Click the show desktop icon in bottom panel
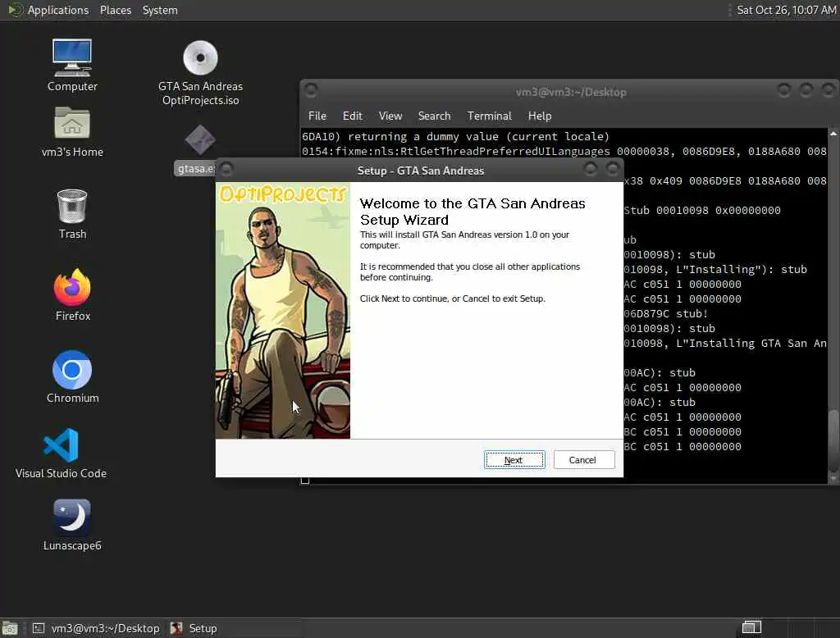Screen dimensions: 840x638 (10, 628)
